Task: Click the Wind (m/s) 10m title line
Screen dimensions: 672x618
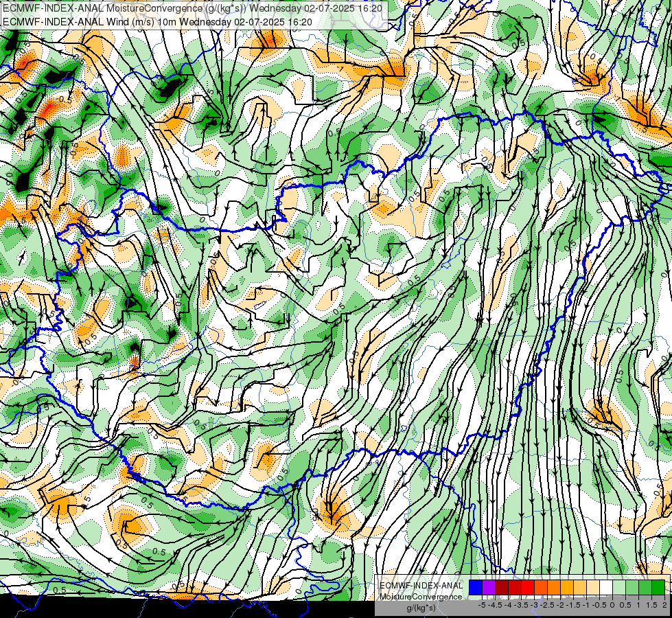Action: (157, 22)
